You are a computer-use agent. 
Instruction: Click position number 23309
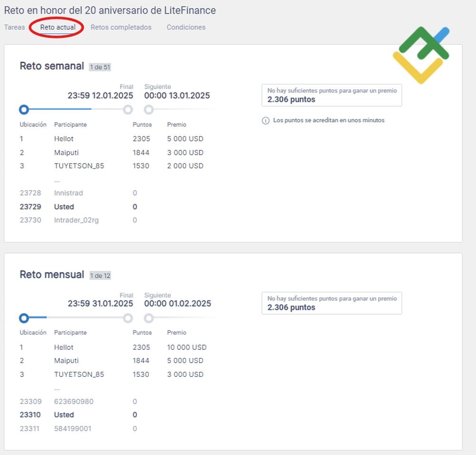click(x=30, y=401)
